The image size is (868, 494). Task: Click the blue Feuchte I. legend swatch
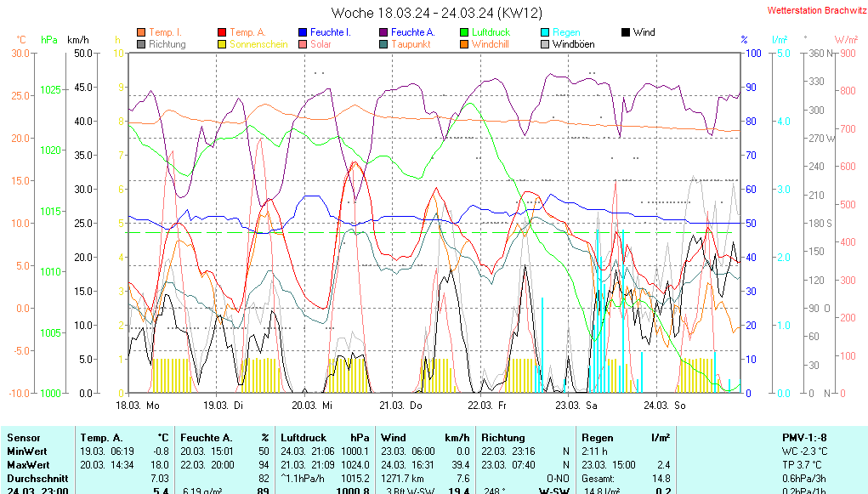303,32
